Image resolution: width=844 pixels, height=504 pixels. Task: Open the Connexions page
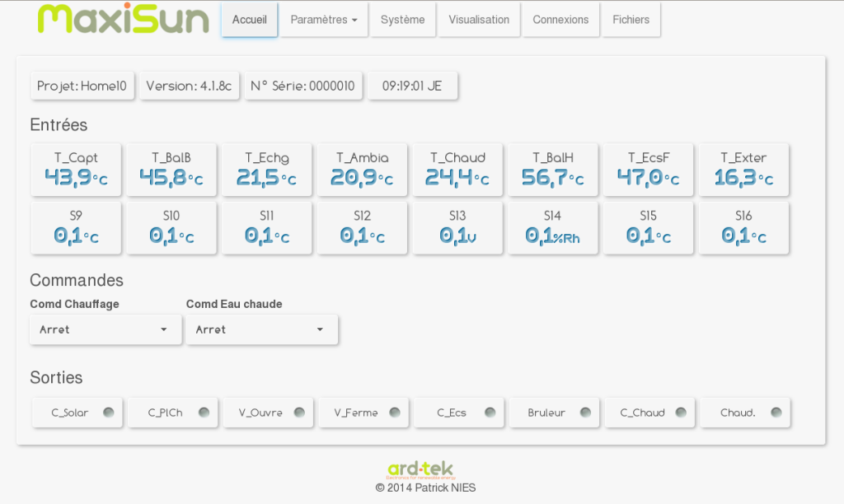click(560, 20)
